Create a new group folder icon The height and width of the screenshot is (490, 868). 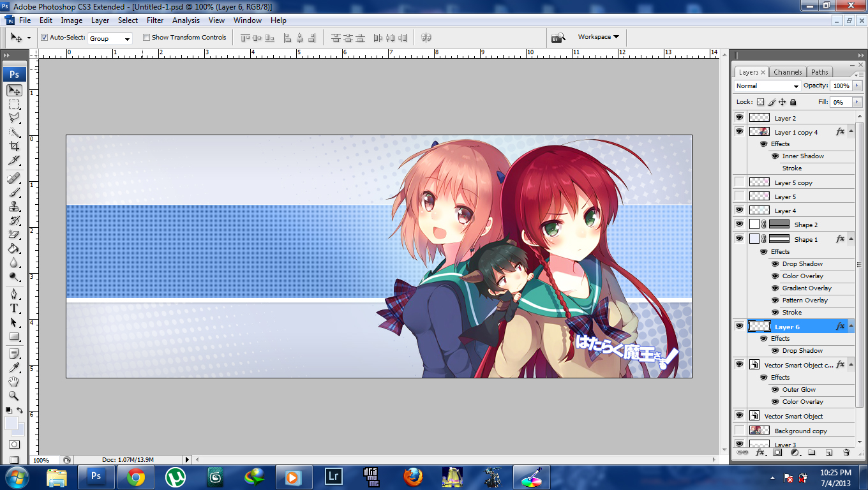coord(812,452)
